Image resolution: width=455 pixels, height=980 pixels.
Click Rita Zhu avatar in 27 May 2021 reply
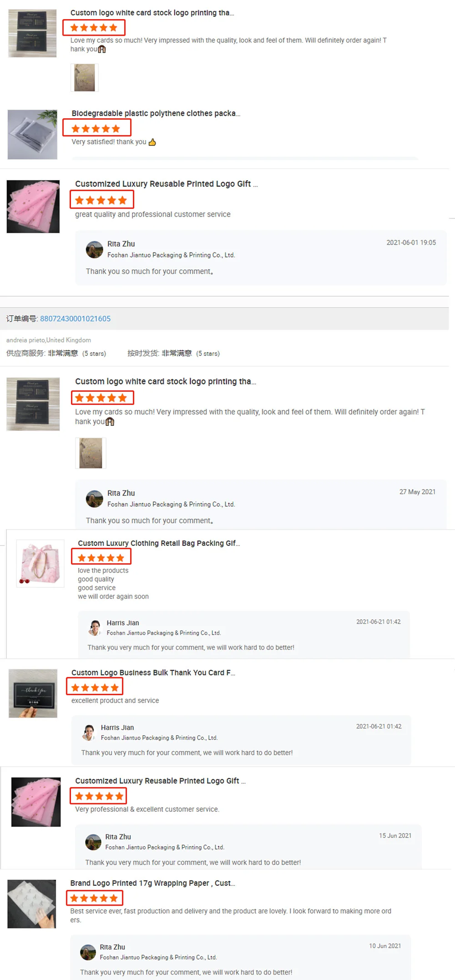(x=94, y=499)
